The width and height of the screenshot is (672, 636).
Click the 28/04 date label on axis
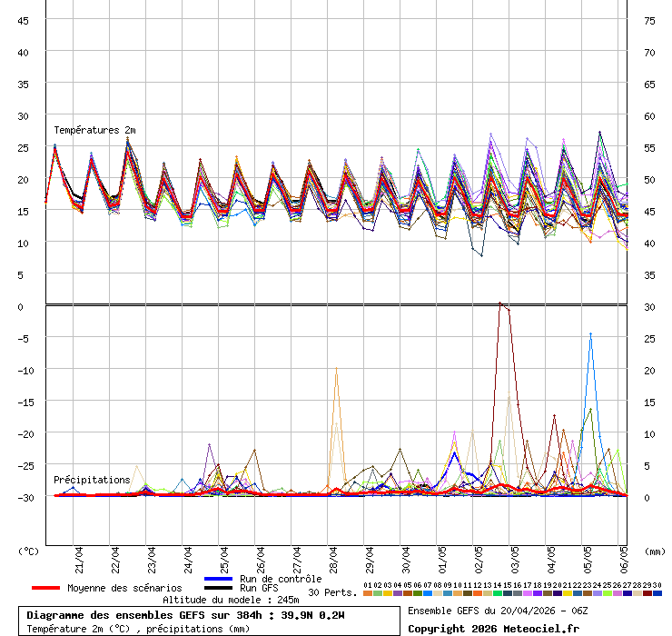point(333,556)
